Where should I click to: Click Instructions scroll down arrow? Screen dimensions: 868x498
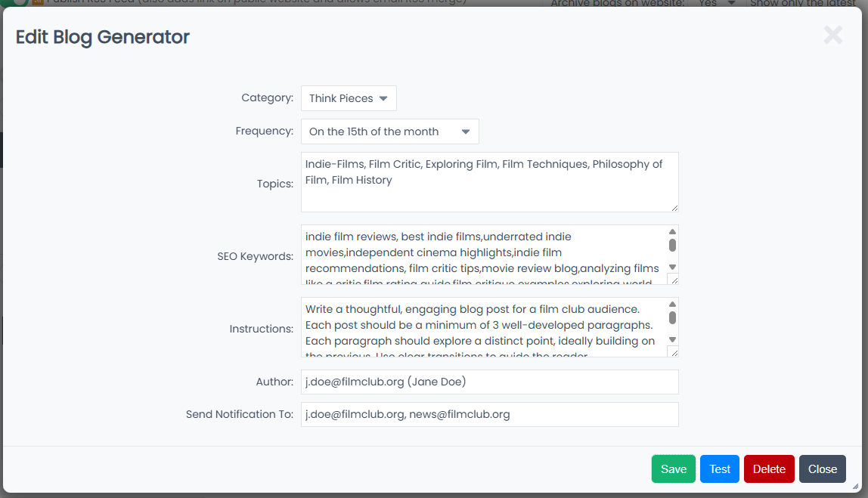point(672,339)
